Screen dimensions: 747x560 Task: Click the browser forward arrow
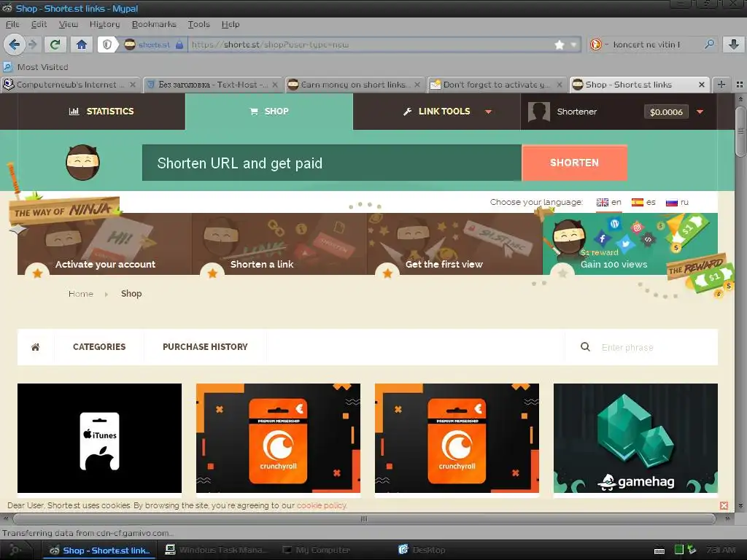[x=32, y=44]
